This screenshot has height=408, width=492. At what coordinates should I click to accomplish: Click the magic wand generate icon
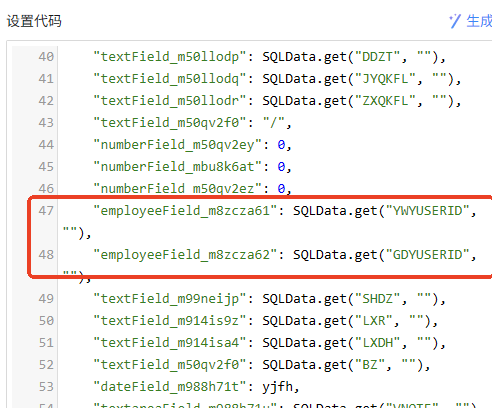click(455, 21)
